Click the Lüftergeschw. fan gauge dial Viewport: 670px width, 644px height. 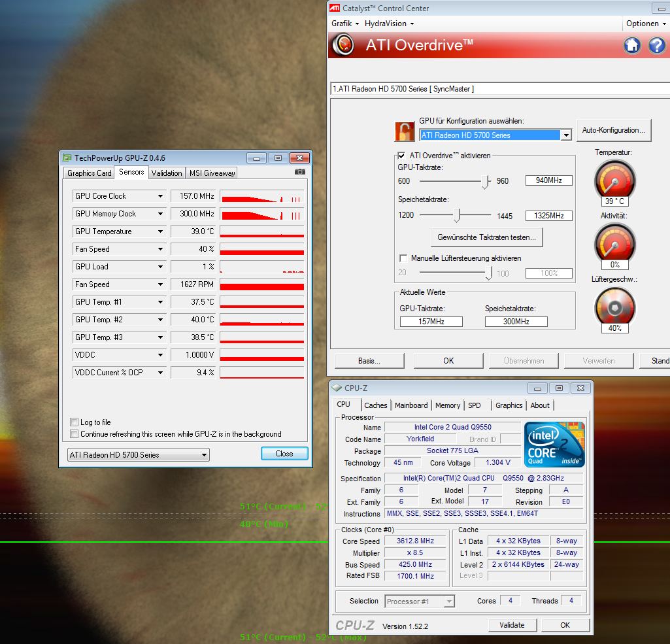615,308
